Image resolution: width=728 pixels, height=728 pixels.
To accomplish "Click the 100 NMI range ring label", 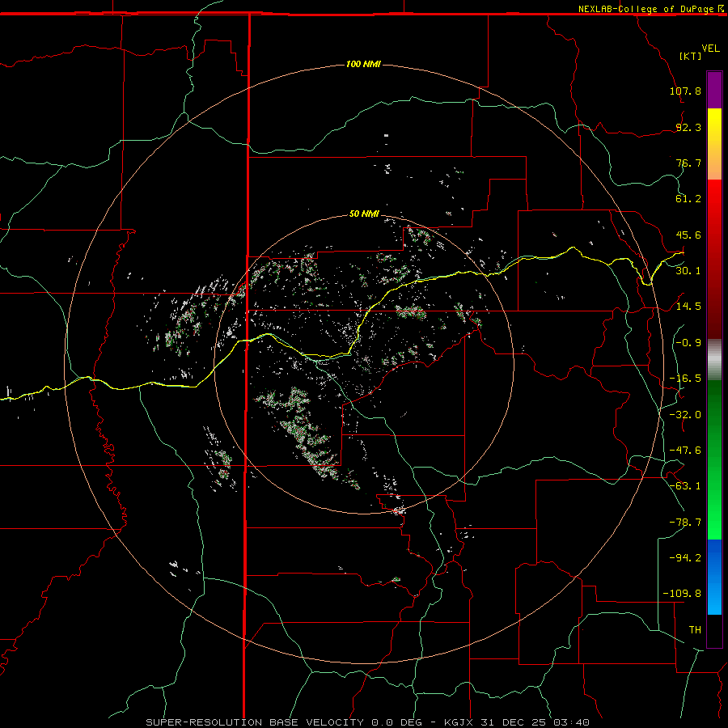I will pos(363,64).
